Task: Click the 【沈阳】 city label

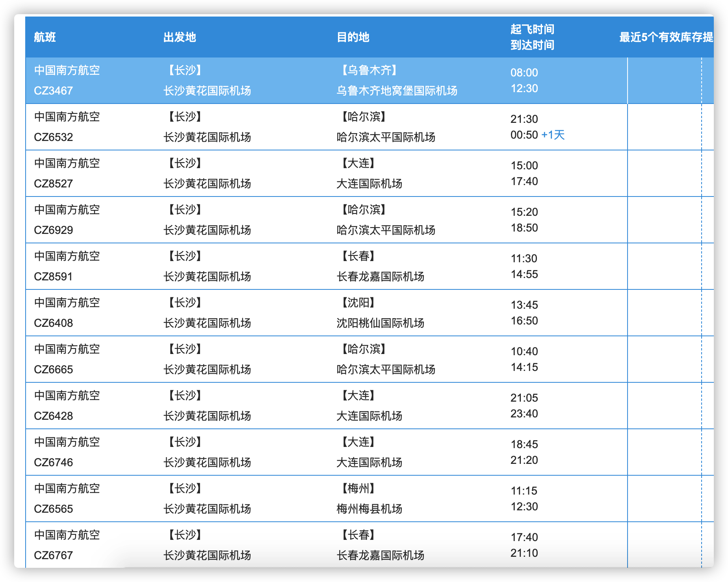Action: (x=358, y=302)
